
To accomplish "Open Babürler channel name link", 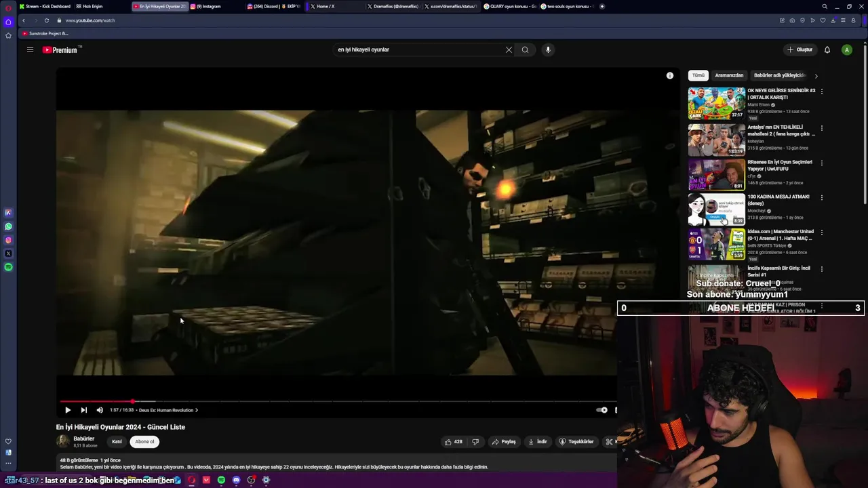I will pos(84,439).
